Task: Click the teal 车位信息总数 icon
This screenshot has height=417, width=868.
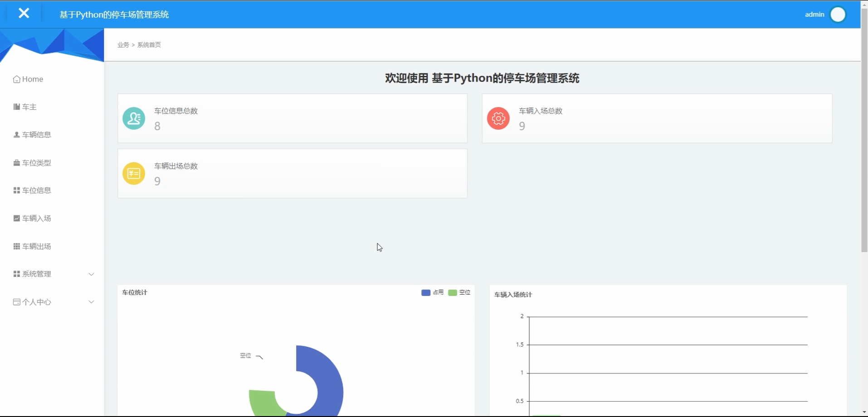Action: pyautogui.click(x=134, y=118)
